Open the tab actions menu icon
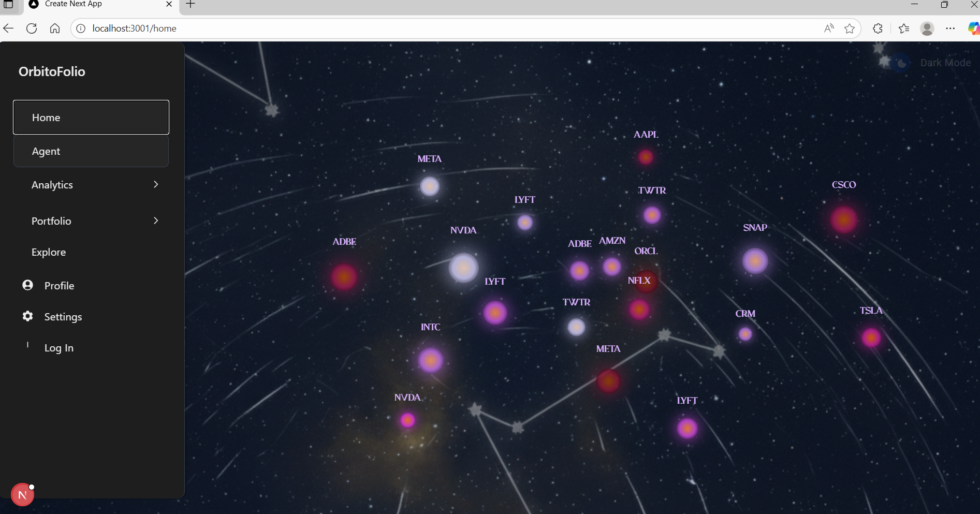 point(8,4)
